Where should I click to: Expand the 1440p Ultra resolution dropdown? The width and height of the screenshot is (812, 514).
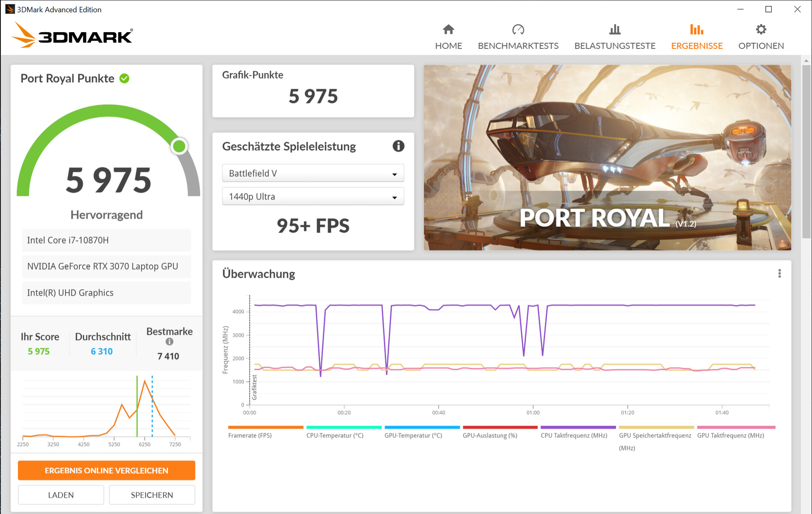click(x=313, y=196)
